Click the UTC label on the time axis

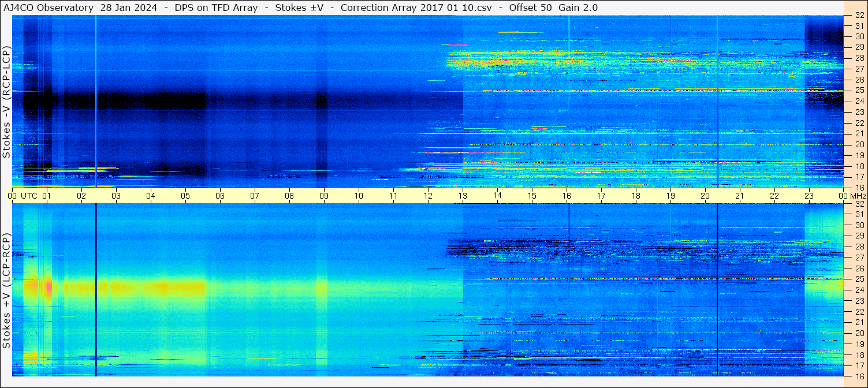pos(29,196)
